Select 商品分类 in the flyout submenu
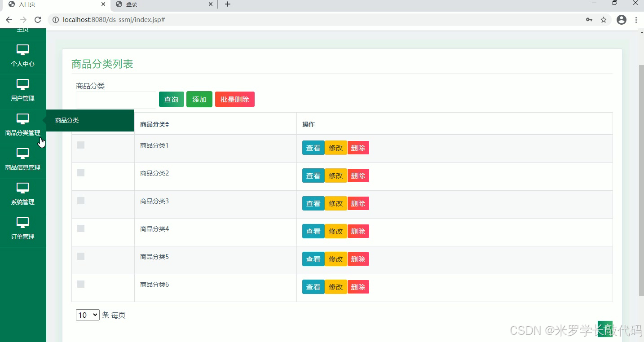 point(90,120)
